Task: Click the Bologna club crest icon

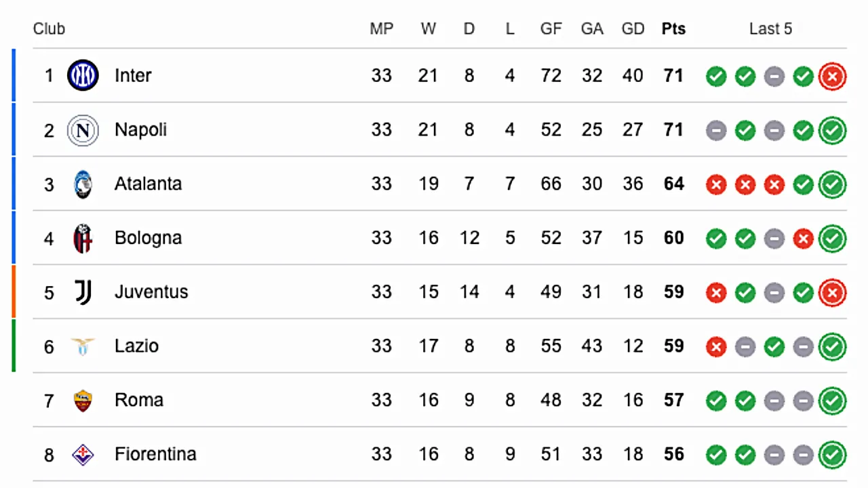Action: 83,238
